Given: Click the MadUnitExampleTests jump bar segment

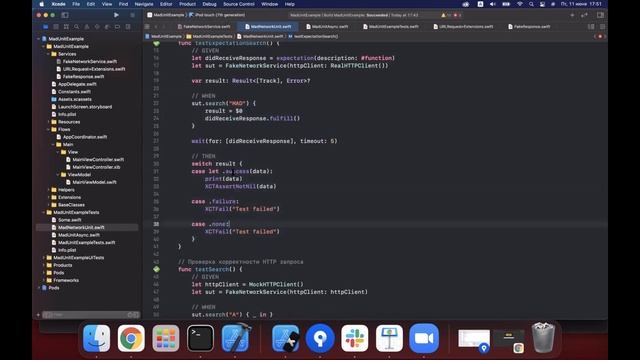Looking at the screenshot, I should coord(209,36).
